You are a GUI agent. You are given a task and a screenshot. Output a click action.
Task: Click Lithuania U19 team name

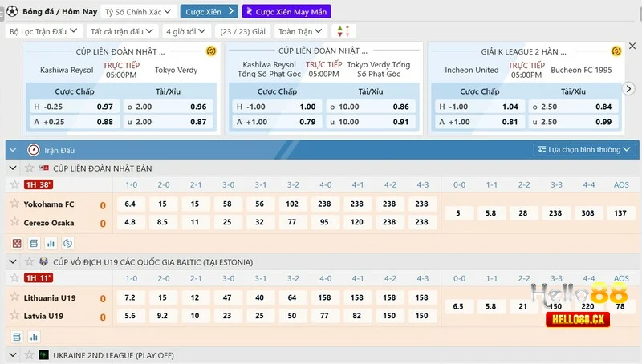click(50, 297)
